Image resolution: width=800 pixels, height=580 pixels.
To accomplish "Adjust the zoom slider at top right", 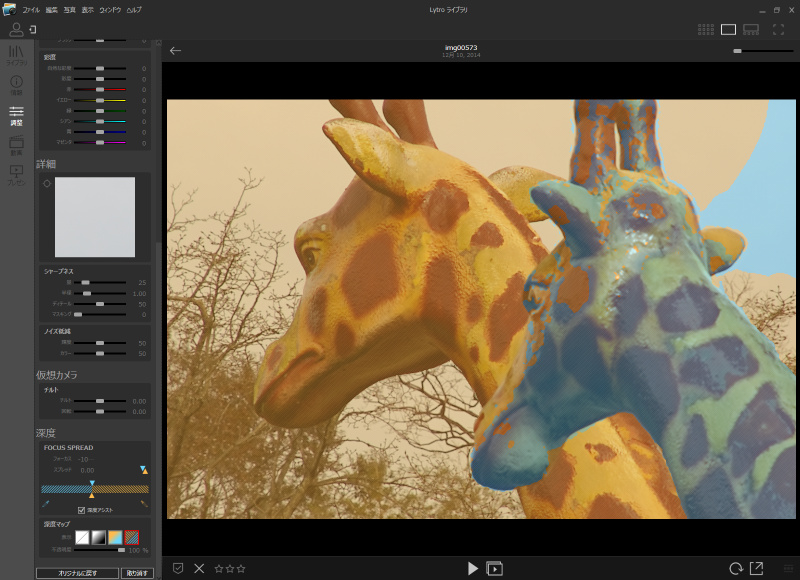I will pos(764,51).
